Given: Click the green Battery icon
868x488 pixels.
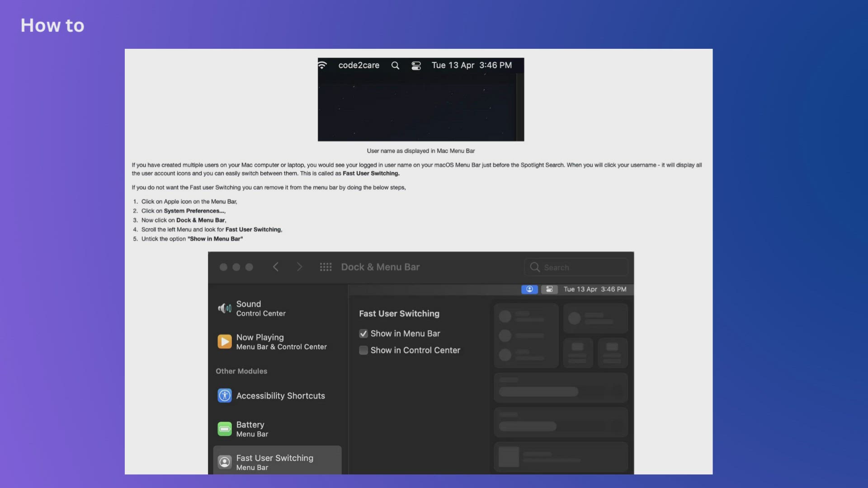Looking at the screenshot, I should click(x=225, y=429).
